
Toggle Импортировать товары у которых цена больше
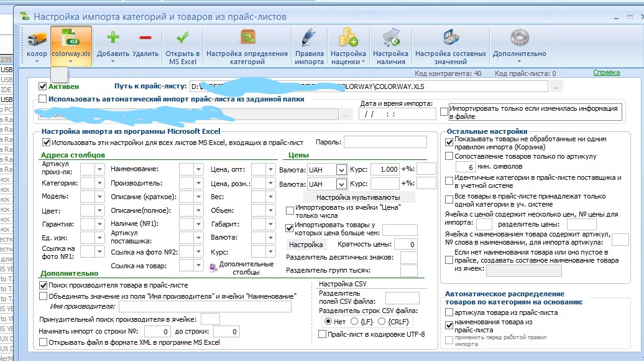pyautogui.click(x=290, y=228)
